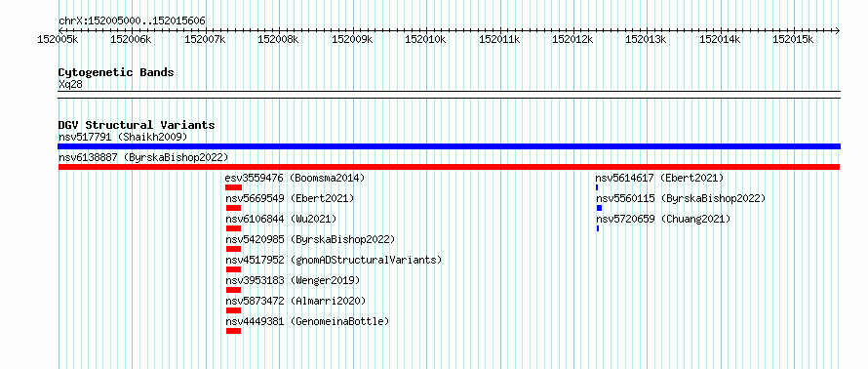The width and height of the screenshot is (868, 369).
Task: Click the 152012k ruler tick label
Action: [573, 39]
